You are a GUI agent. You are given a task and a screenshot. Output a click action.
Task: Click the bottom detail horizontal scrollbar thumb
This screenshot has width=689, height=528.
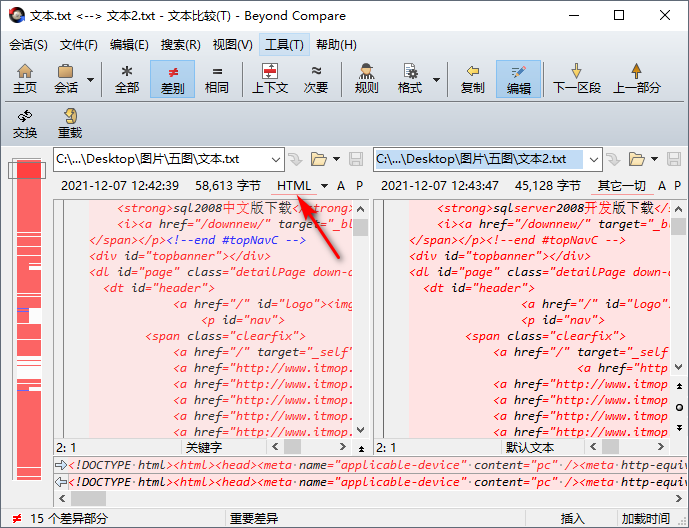[88, 499]
